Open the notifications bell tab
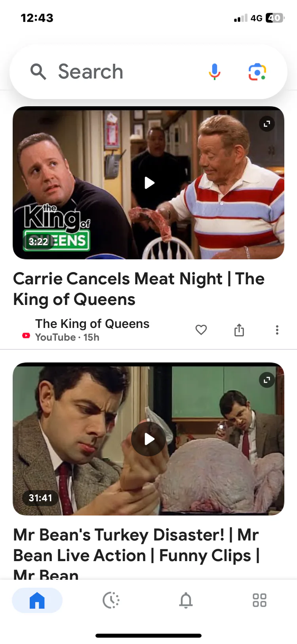Image resolution: width=297 pixels, height=644 pixels. 186,600
